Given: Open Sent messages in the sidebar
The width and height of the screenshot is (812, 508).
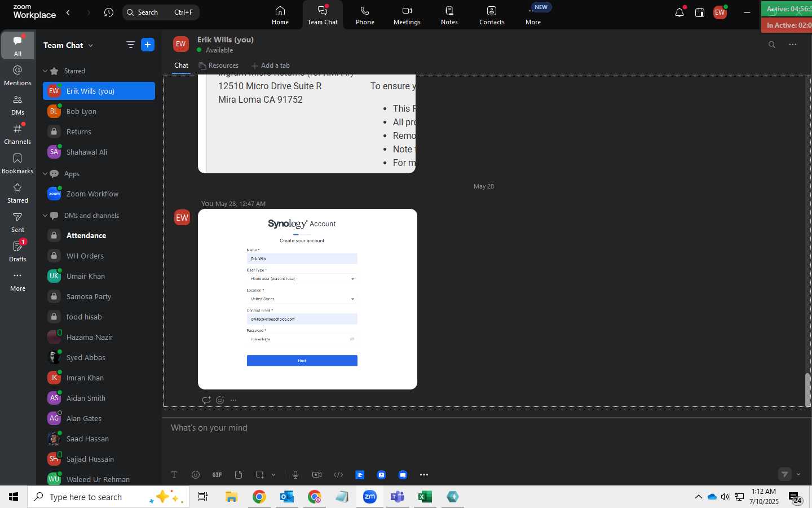Looking at the screenshot, I should coord(18,222).
